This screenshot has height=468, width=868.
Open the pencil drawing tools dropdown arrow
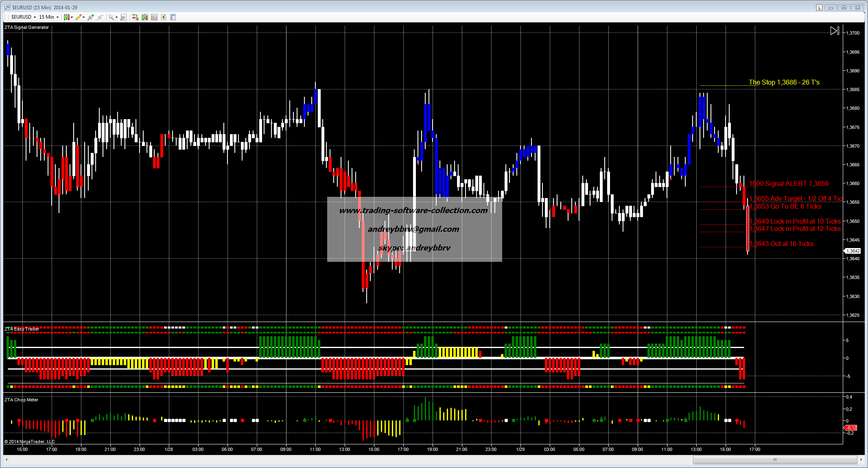coord(83,17)
